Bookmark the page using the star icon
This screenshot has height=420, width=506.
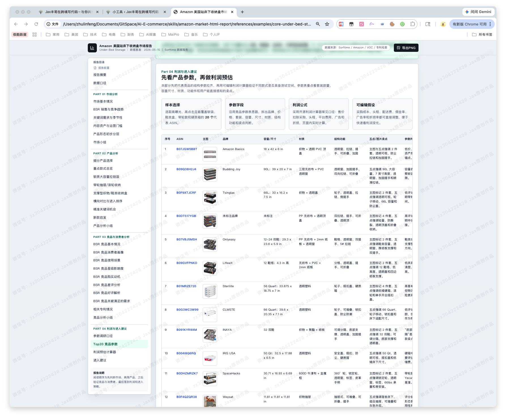pyautogui.click(x=327, y=24)
